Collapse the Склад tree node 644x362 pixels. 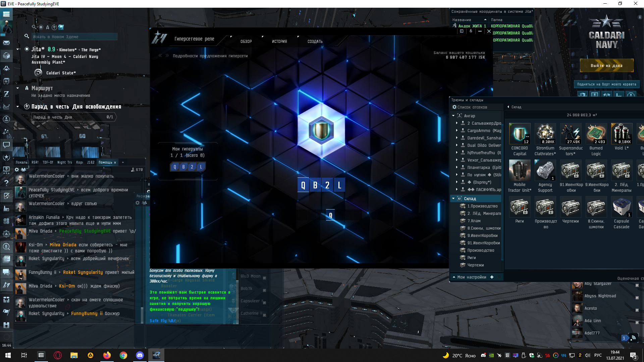point(453,198)
